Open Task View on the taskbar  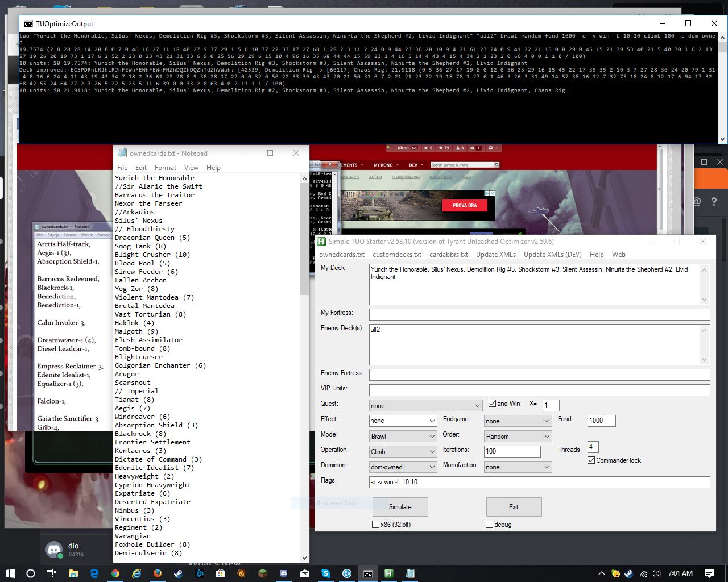tap(51, 573)
